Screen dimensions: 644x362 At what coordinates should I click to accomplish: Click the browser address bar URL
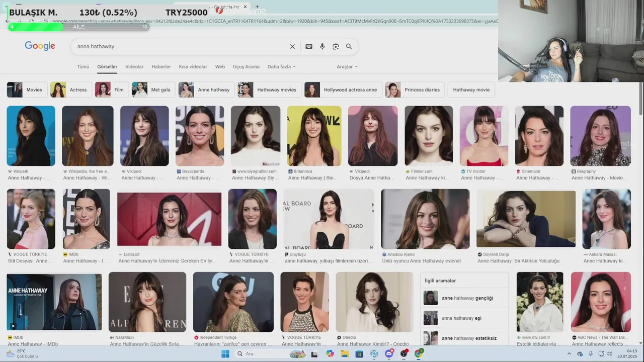[x=275, y=21]
